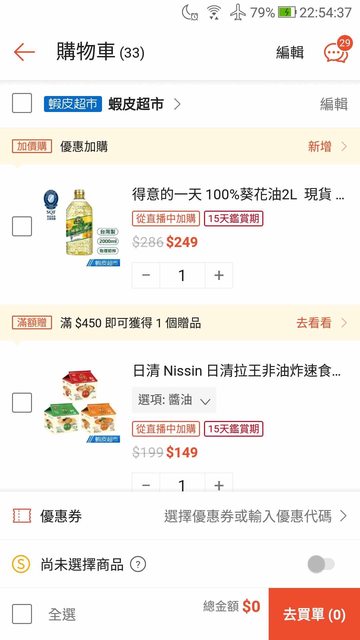Select the sunflower oil item checkbox

click(x=22, y=227)
